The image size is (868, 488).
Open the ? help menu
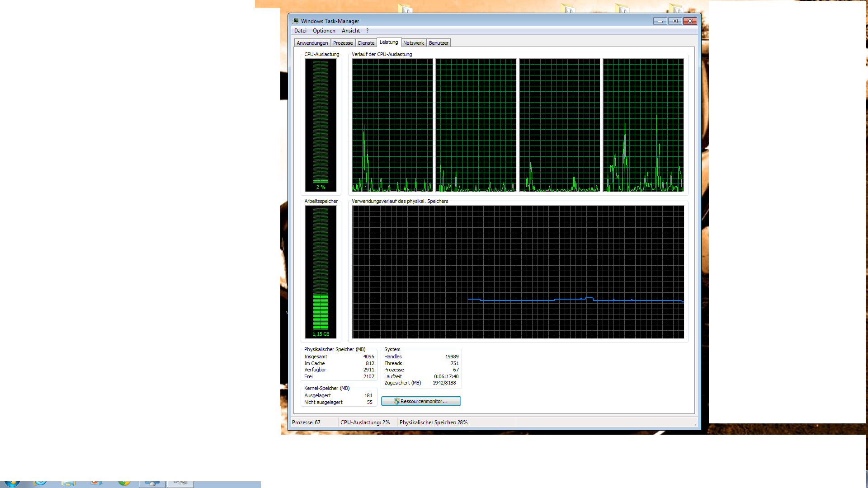[367, 31]
